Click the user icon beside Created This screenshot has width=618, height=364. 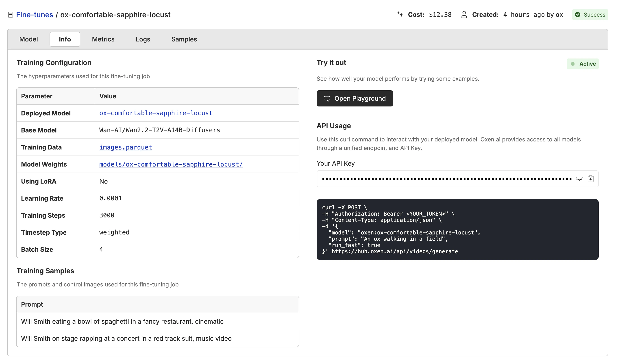464,15
